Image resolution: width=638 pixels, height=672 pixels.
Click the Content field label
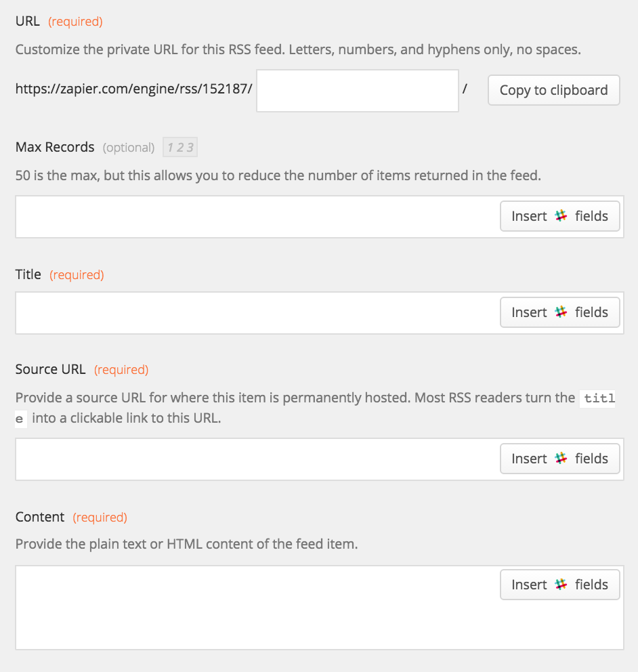(x=40, y=517)
